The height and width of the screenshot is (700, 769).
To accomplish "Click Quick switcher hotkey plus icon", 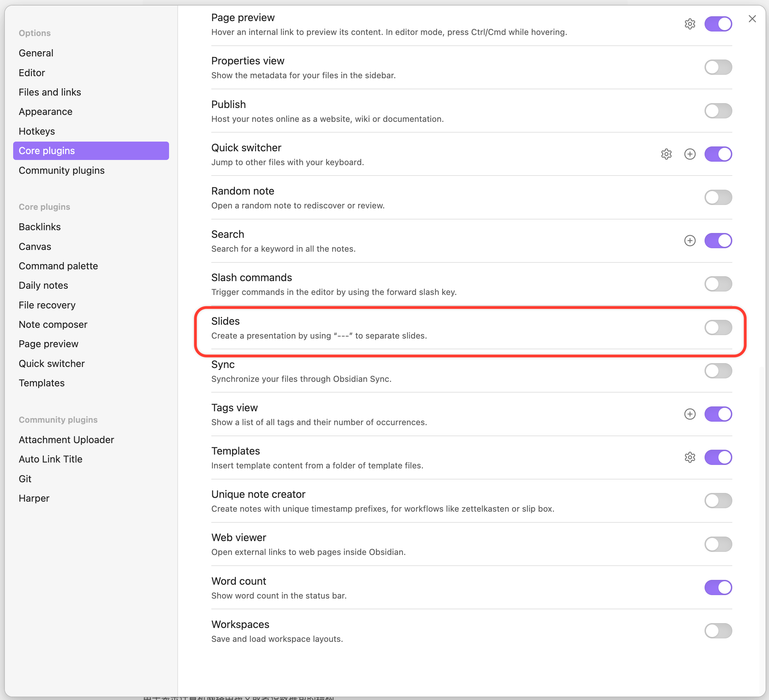I will [x=690, y=154].
